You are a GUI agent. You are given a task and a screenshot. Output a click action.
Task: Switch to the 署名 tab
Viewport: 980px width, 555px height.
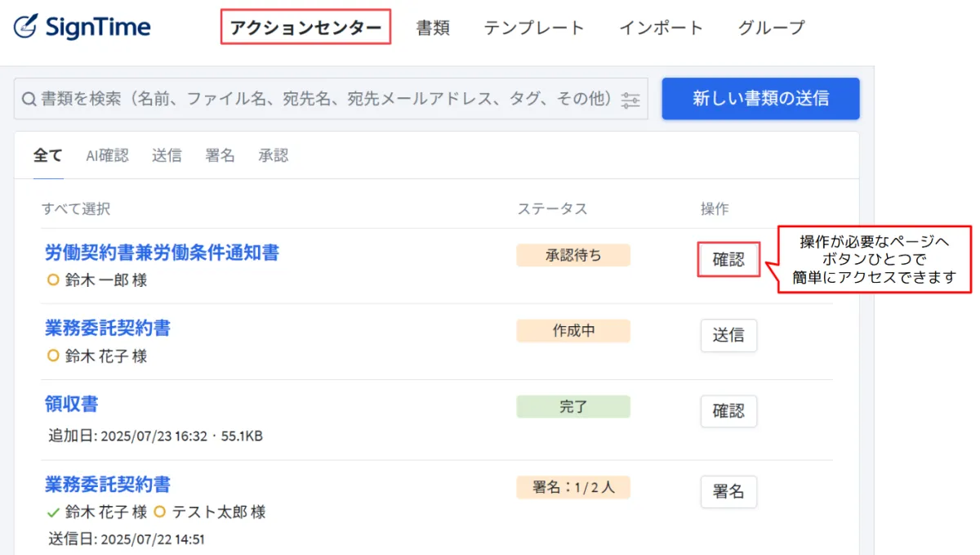220,155
